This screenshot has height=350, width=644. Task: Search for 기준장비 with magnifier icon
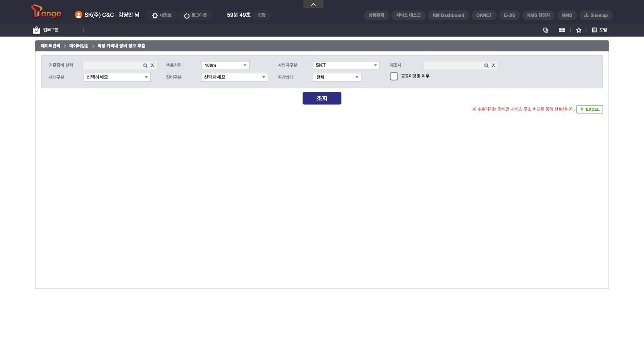pos(145,66)
